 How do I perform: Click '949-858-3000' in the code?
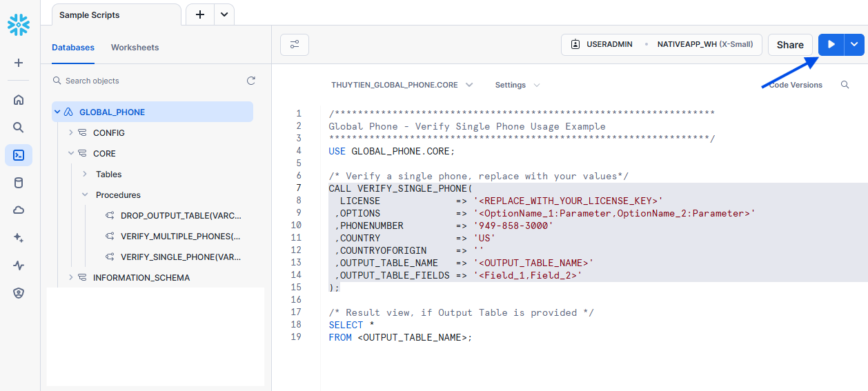point(513,225)
